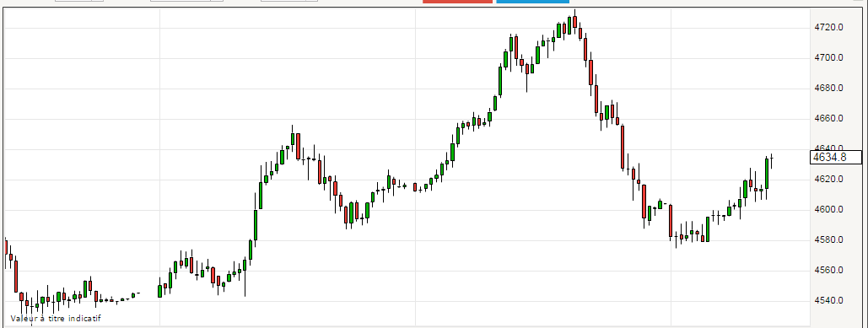The image size is (868, 328).
Task: Select the 4540.0 price axis label
Action: (x=828, y=301)
